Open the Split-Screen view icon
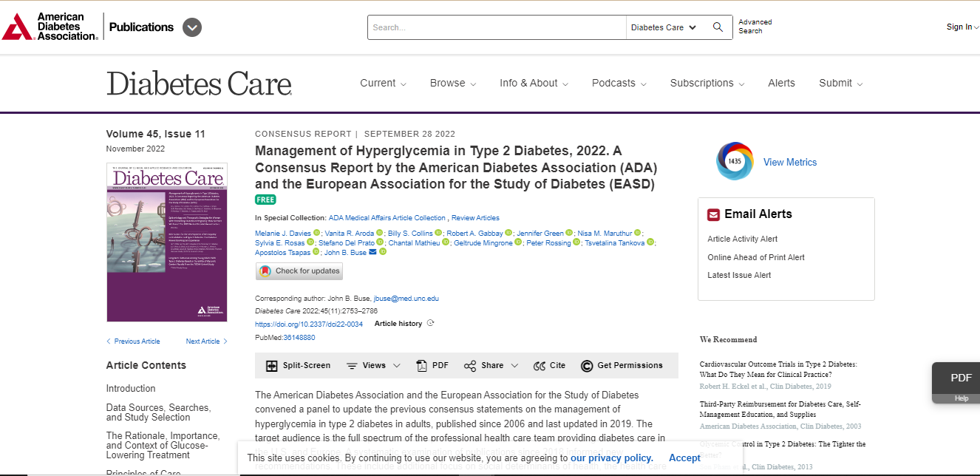 click(272, 365)
